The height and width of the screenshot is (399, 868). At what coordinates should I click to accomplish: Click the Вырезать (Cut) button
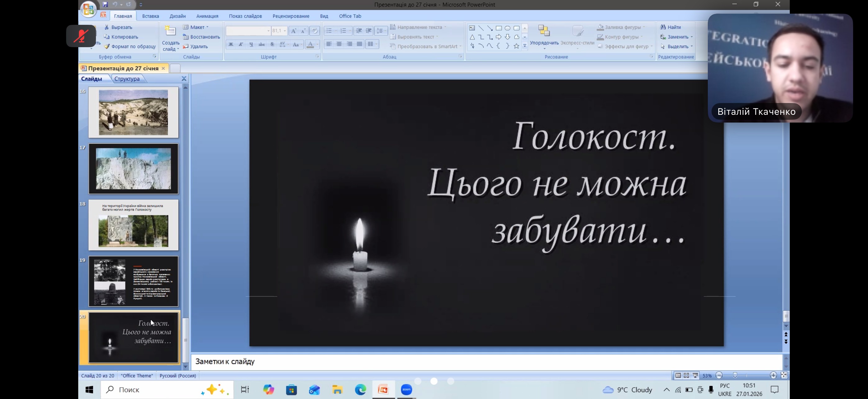click(x=121, y=27)
